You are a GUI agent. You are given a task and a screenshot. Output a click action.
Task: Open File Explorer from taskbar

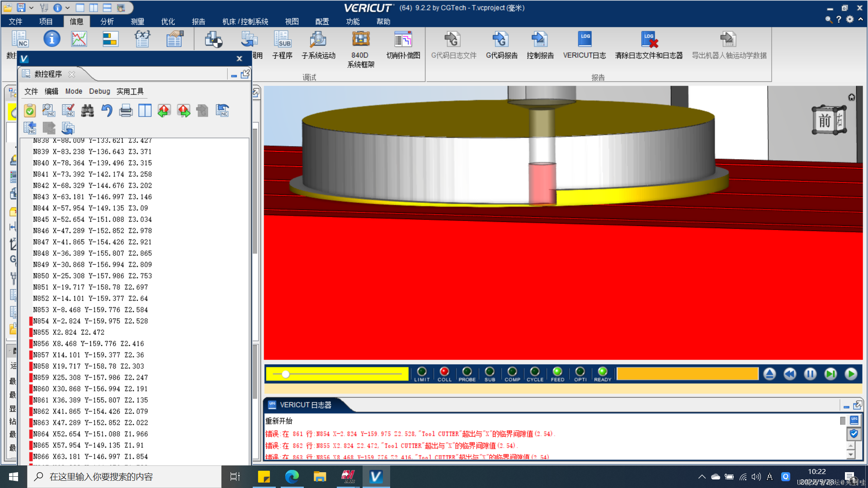(x=320, y=477)
